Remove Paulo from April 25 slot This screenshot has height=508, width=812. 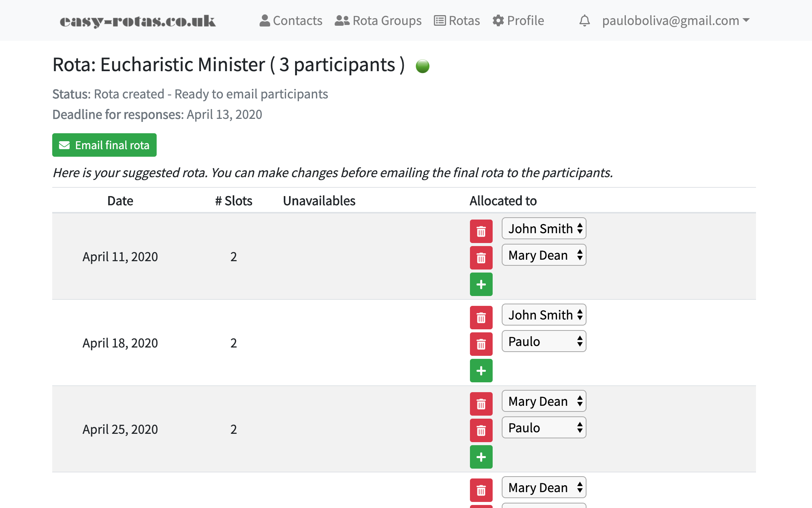481,430
